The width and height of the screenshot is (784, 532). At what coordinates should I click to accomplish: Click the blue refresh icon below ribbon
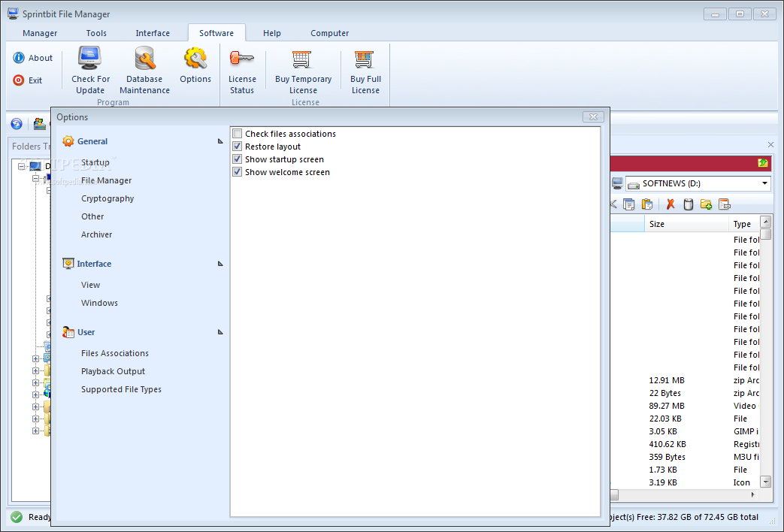[17, 123]
